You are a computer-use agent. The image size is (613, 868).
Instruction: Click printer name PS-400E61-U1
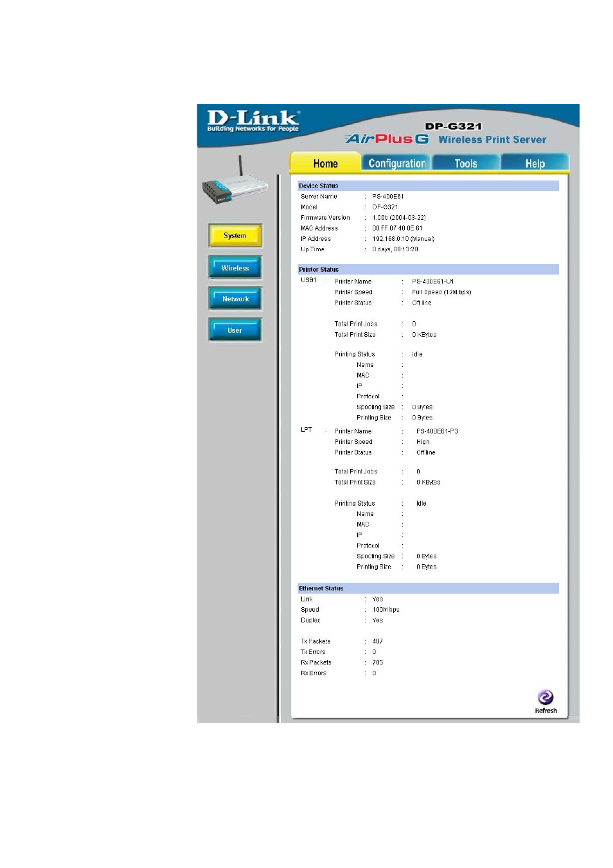[x=433, y=281]
